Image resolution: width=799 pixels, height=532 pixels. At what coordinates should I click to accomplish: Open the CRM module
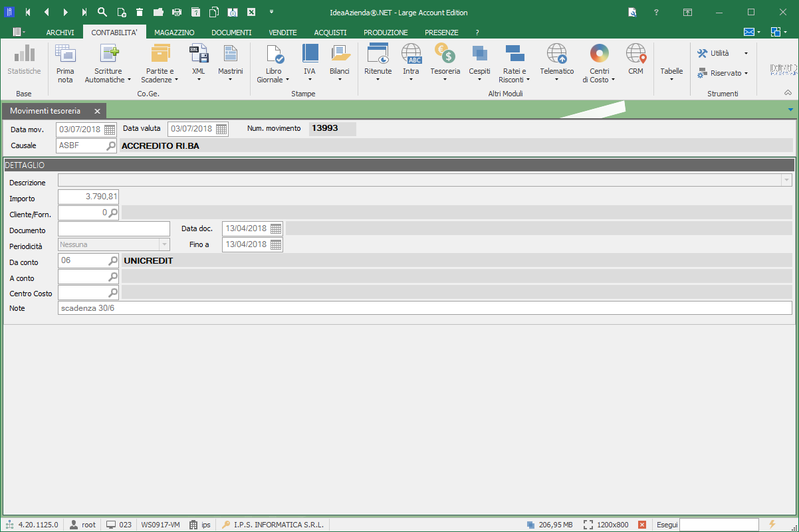[635, 60]
